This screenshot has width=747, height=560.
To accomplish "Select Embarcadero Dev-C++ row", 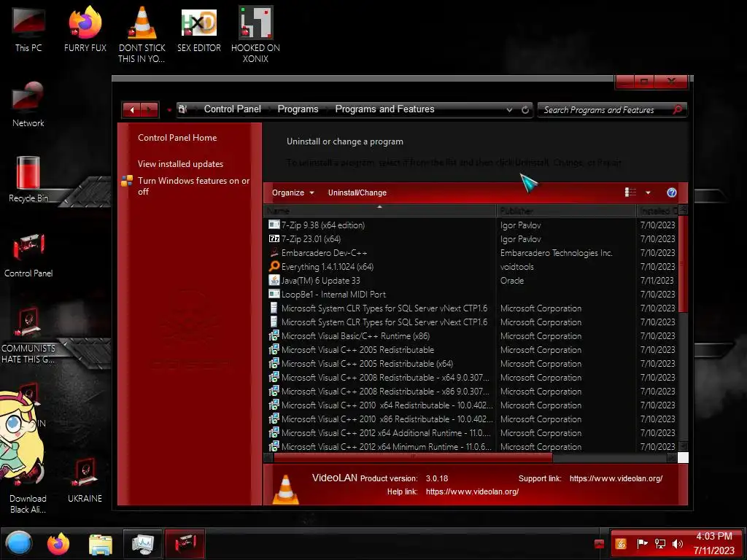I will point(471,253).
